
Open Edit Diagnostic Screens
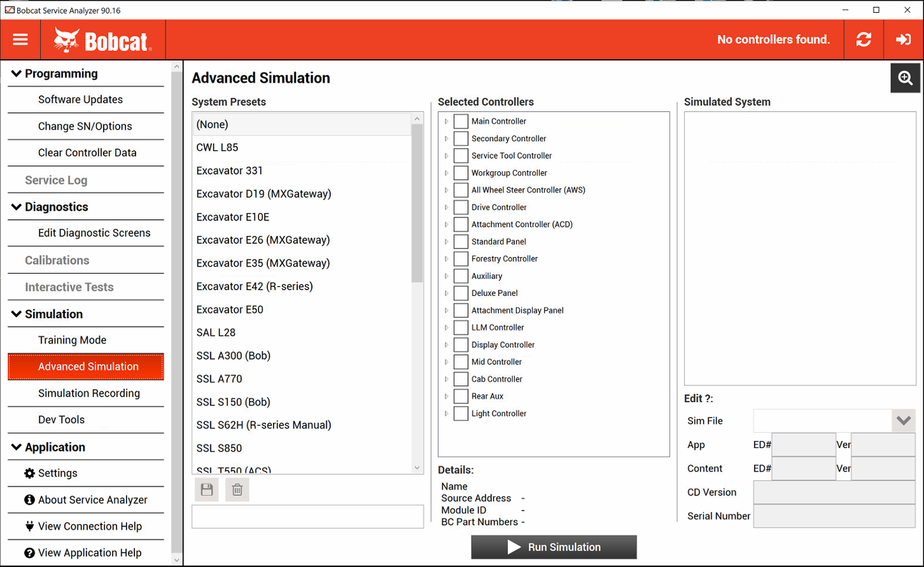pyautogui.click(x=86, y=233)
